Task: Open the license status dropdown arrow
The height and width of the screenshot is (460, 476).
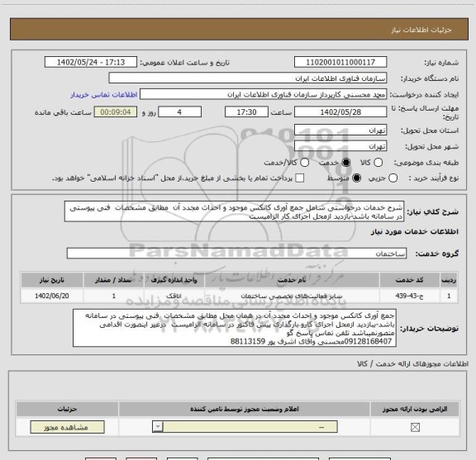Action: [158, 427]
